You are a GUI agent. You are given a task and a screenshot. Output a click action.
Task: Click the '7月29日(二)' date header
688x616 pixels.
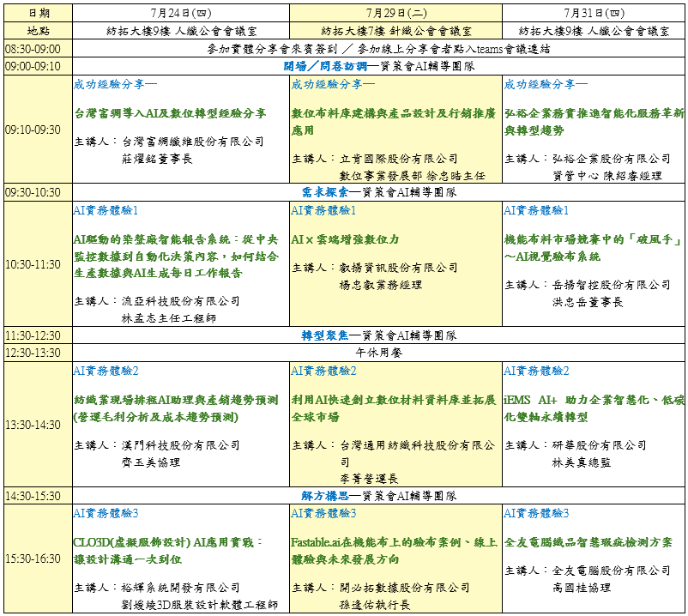[x=396, y=13]
